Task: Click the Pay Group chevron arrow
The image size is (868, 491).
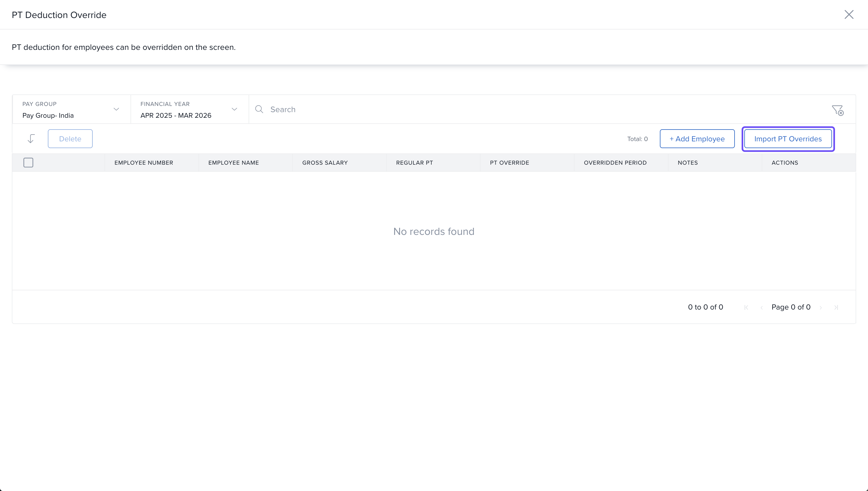Action: 116,109
